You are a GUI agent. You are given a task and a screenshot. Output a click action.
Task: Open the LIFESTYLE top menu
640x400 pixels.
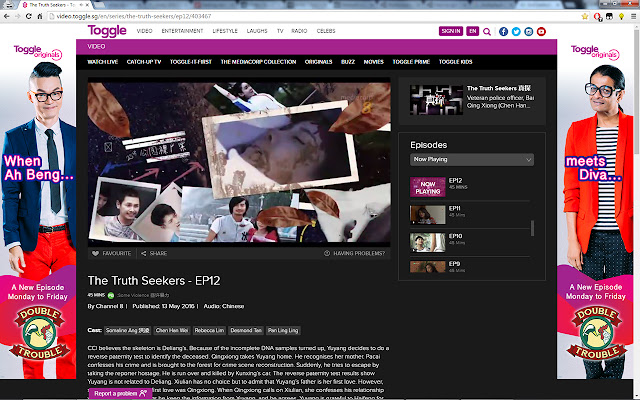[x=225, y=31]
